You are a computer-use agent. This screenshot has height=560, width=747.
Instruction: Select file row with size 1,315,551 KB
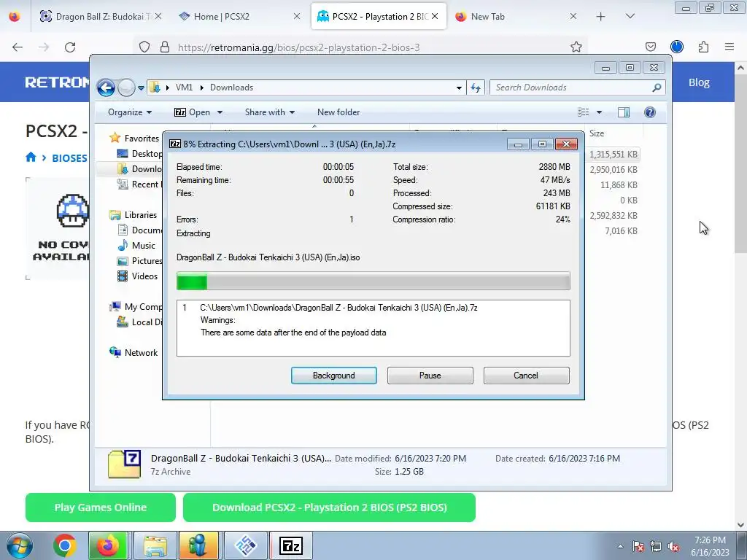click(x=613, y=155)
